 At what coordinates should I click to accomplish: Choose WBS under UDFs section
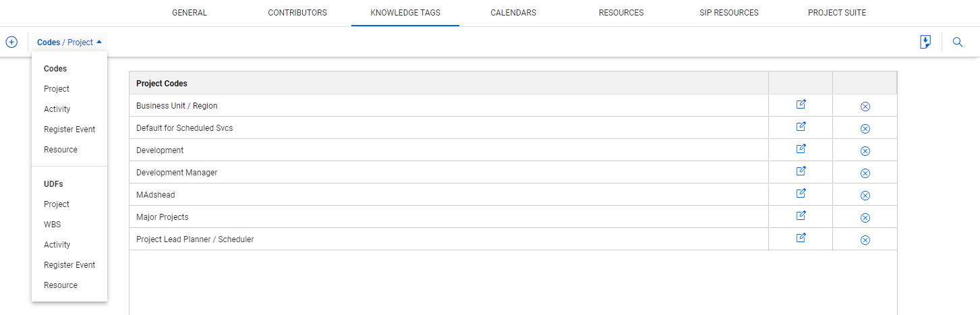pyautogui.click(x=52, y=225)
